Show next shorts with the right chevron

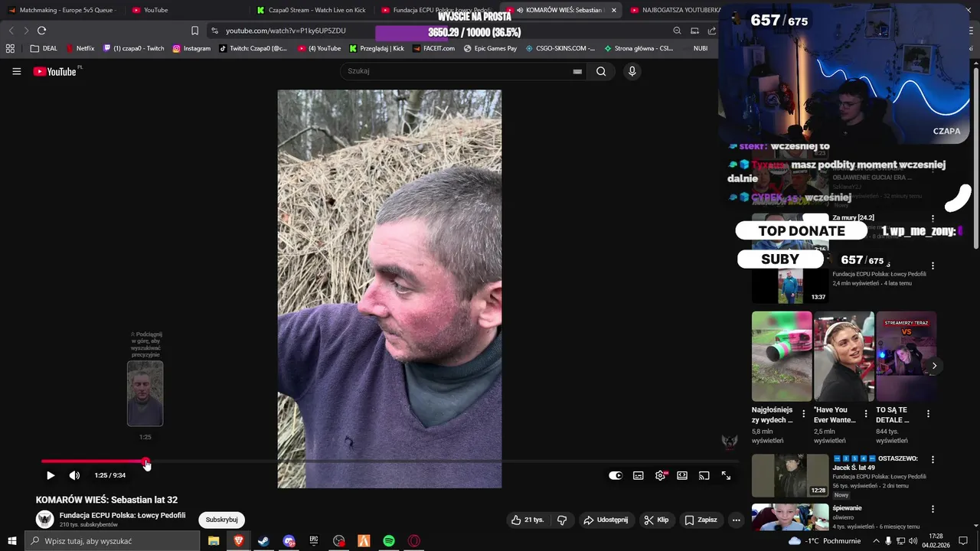[933, 366]
